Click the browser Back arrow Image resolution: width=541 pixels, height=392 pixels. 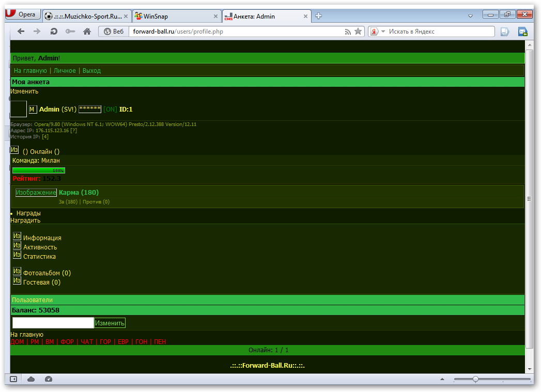pos(21,32)
